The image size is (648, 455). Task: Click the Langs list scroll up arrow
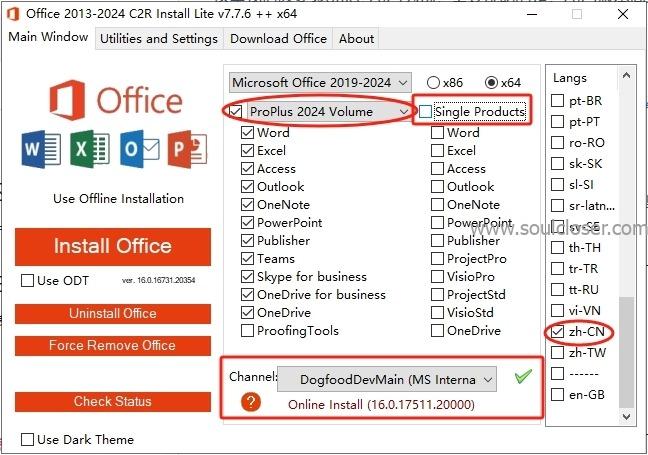[x=627, y=76]
